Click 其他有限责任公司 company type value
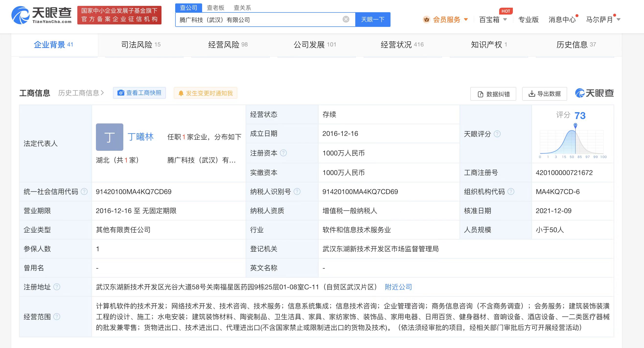Viewport: 644px width, 348px height. (123, 230)
